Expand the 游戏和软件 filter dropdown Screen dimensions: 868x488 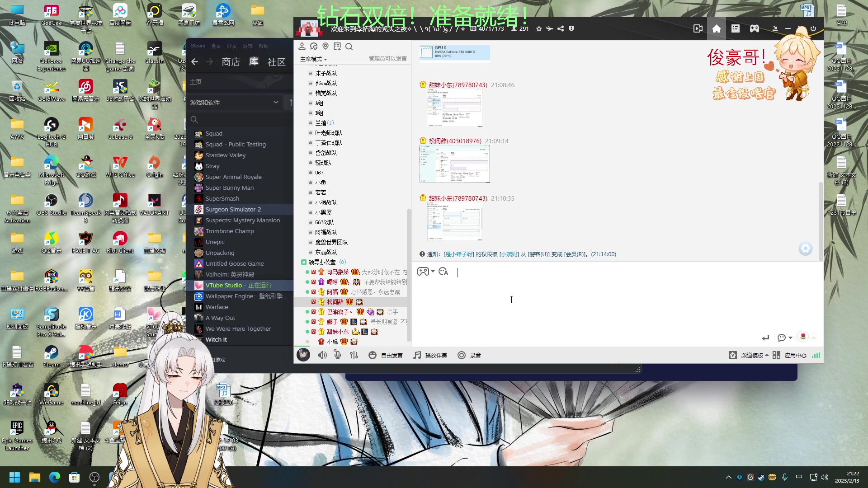(x=234, y=103)
